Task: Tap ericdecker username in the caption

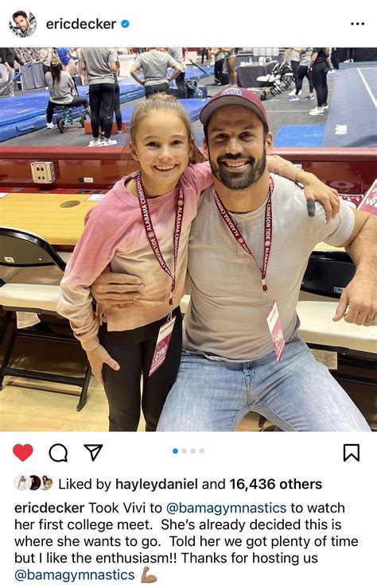Action: pos(49,508)
